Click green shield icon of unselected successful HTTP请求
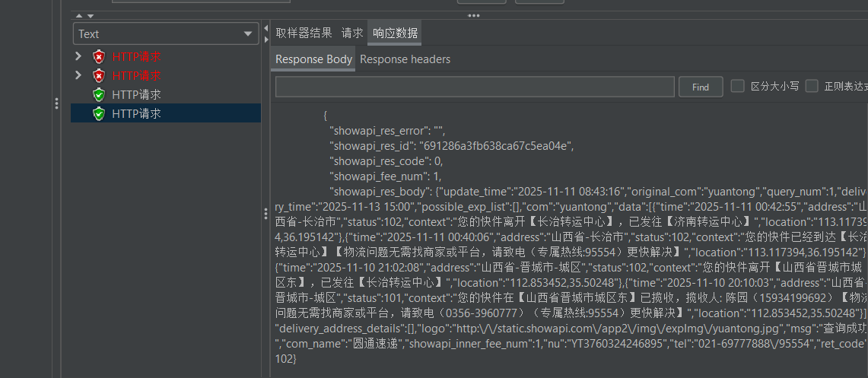868x378 pixels. pos(99,94)
